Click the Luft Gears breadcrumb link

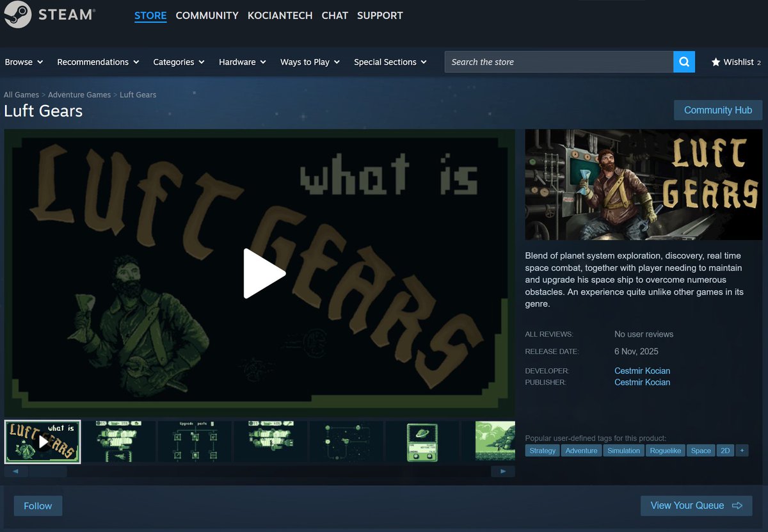[138, 95]
